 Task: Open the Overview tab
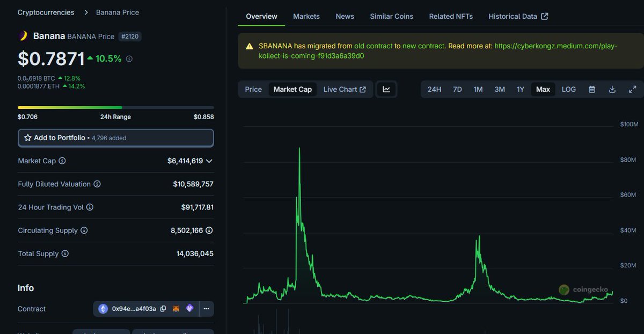[x=261, y=16]
